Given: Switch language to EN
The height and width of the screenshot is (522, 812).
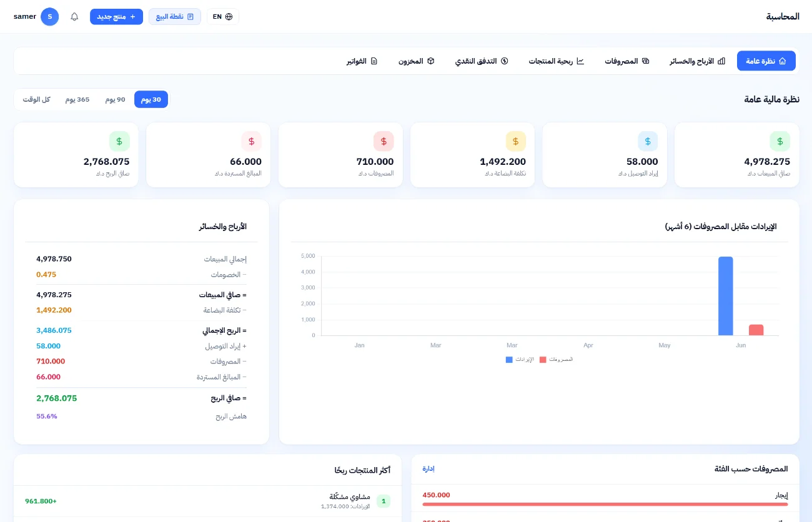Looking at the screenshot, I should point(222,17).
